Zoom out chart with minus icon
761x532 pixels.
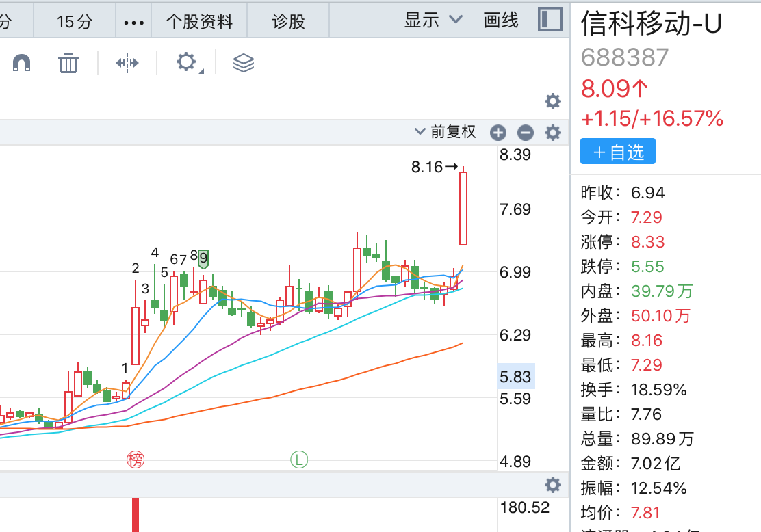(x=525, y=133)
